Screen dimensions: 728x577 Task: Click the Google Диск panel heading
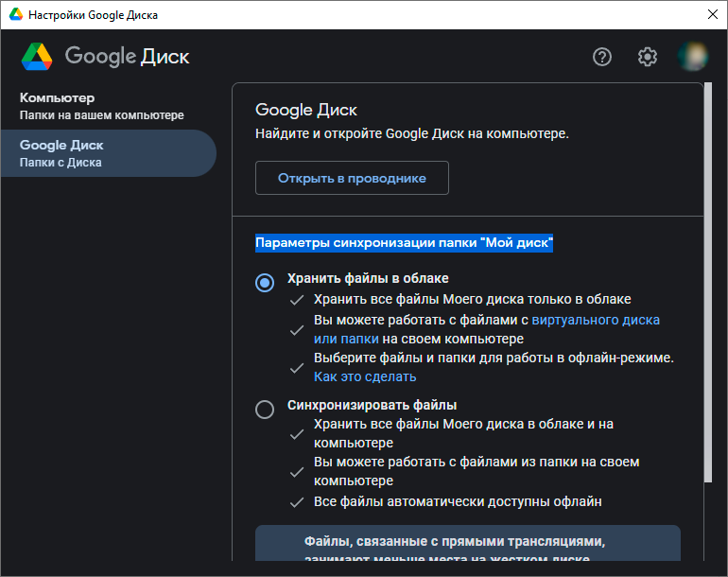pos(306,110)
